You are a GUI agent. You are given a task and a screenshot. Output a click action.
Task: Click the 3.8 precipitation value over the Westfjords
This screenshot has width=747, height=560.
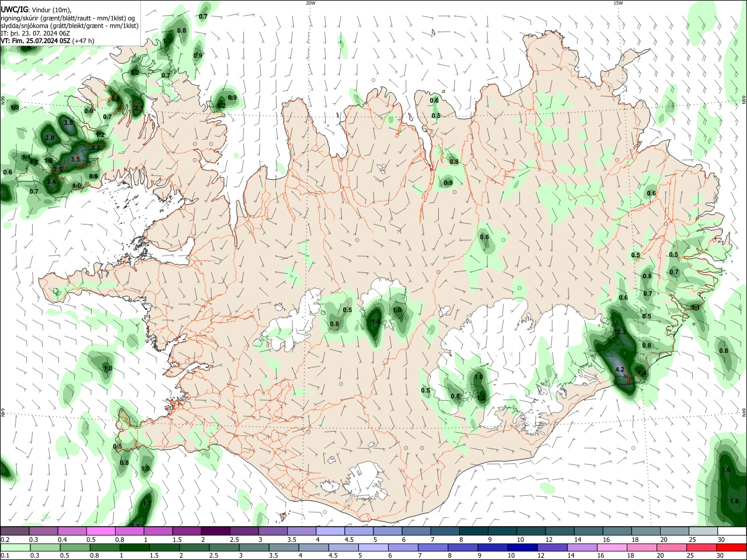click(68, 123)
